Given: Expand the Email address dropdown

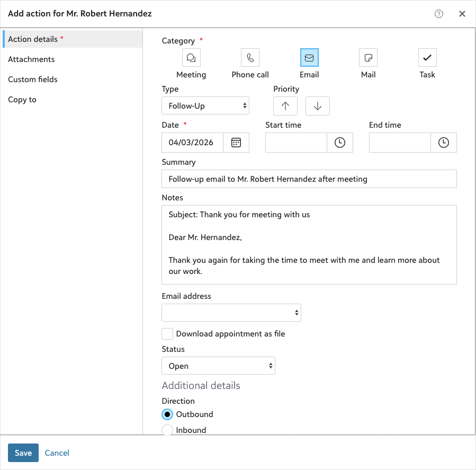Looking at the screenshot, I should point(231,313).
